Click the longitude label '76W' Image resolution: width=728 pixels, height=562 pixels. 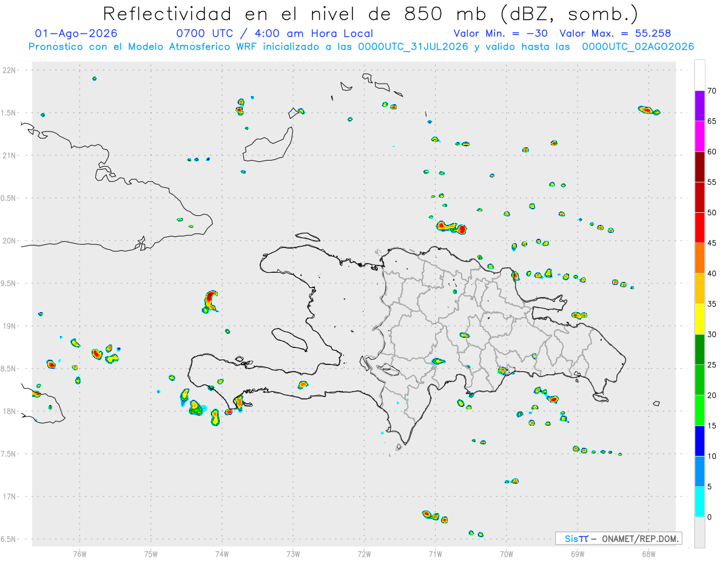79,554
